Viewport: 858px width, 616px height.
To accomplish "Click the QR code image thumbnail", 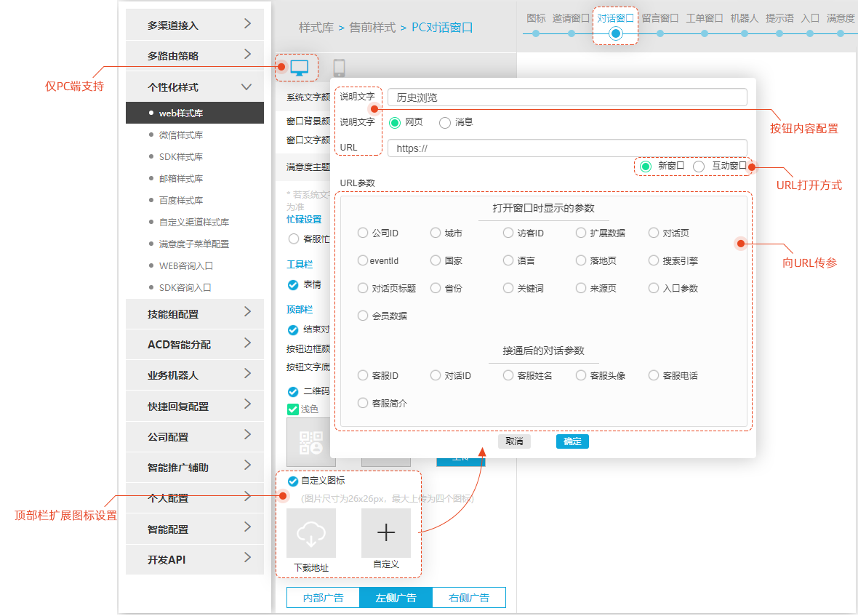I will tap(311, 442).
